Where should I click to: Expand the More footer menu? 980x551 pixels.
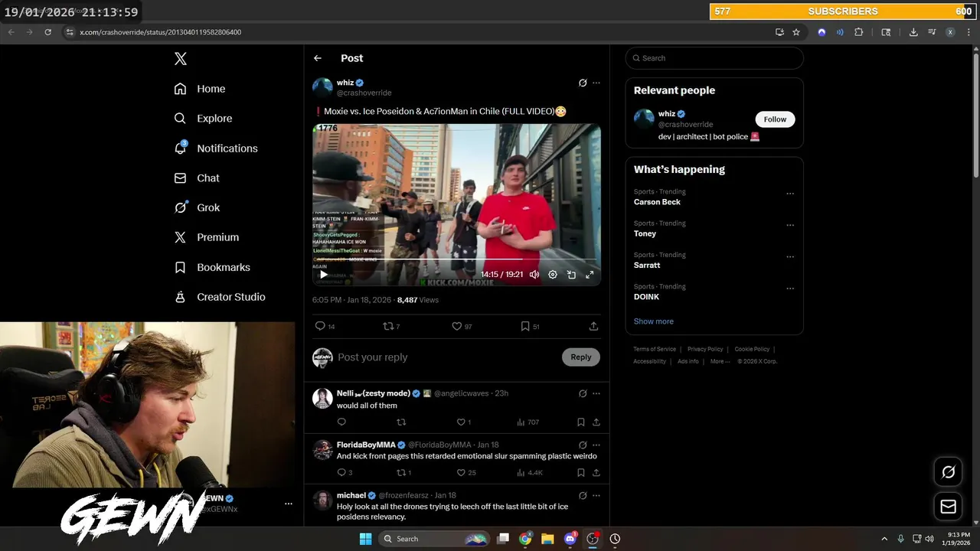(719, 361)
